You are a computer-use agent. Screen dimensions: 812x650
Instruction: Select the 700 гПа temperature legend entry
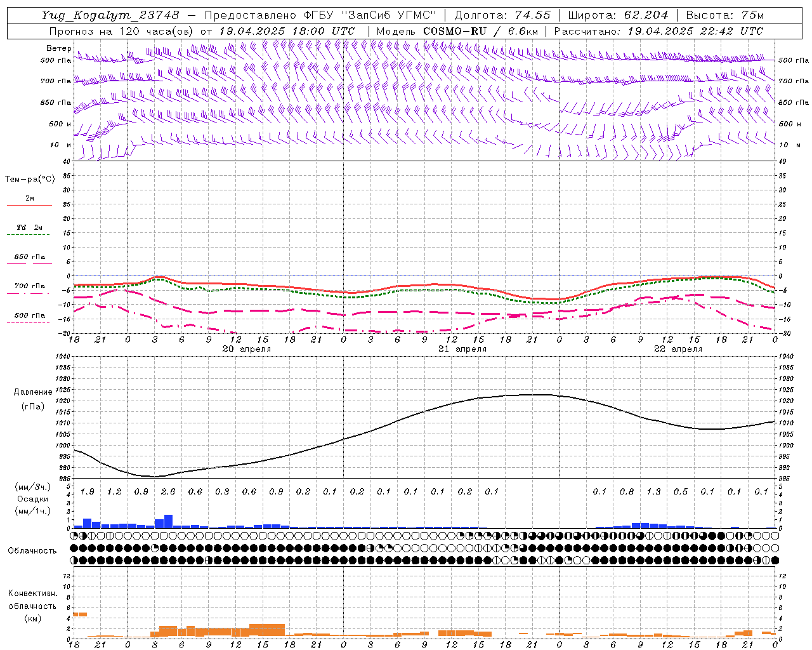point(30,286)
